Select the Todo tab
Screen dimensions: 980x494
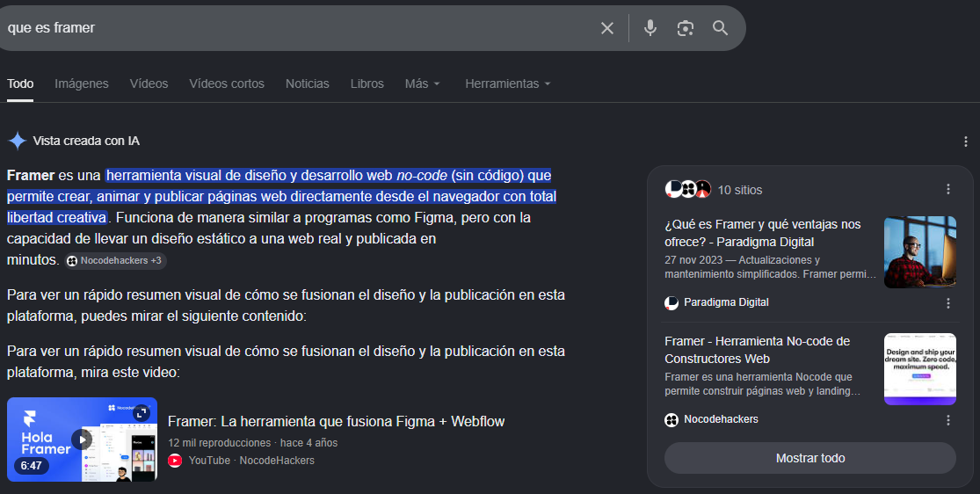[20, 84]
